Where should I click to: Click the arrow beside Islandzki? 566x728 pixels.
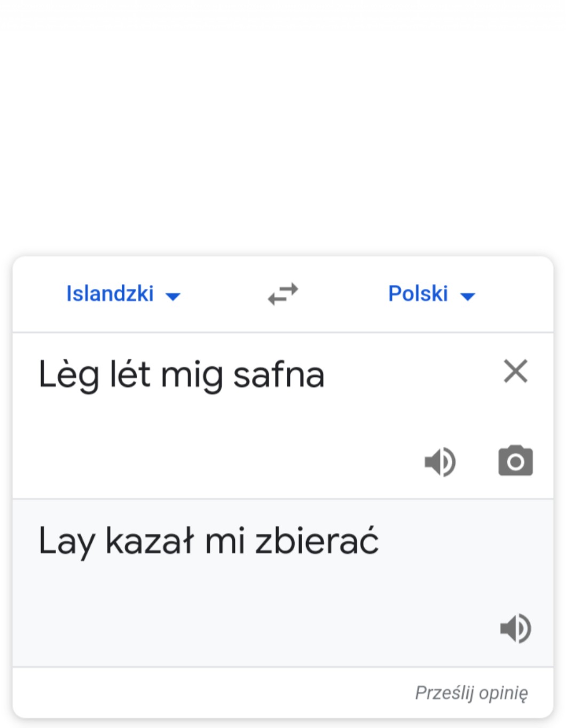[x=174, y=296]
